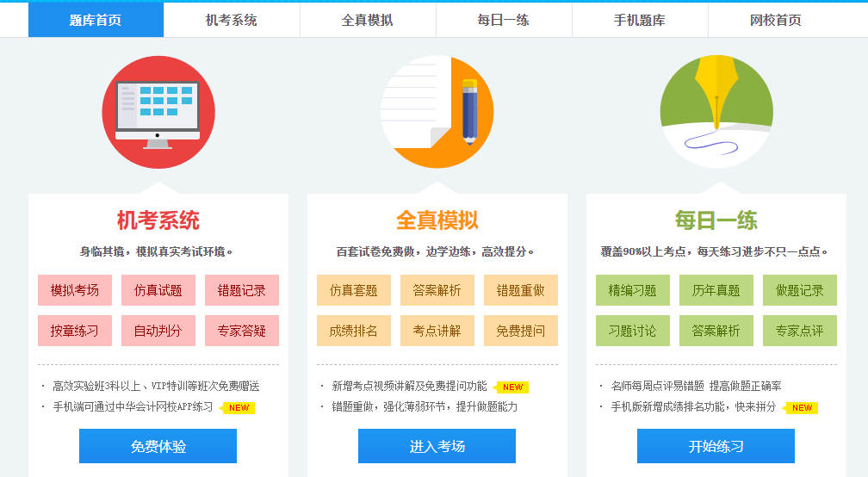Viewport: 868px width, 477px height.
Task: Select the 仿真套题 orange tag
Action: pos(354,290)
